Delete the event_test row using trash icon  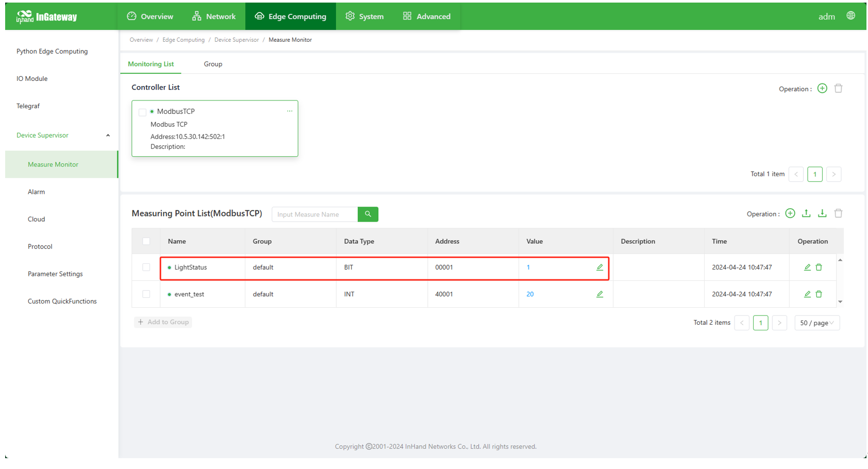coord(819,294)
